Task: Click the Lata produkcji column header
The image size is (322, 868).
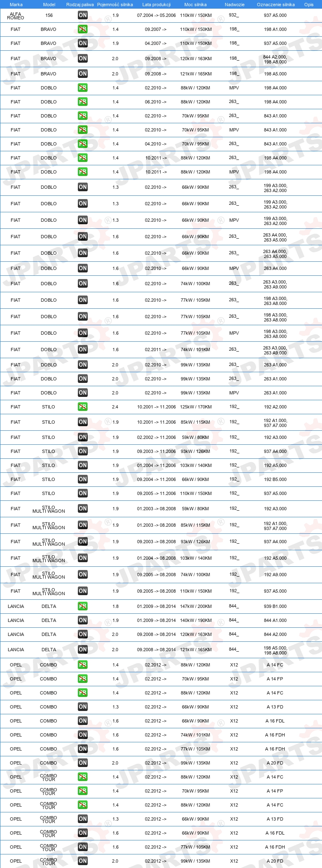Action: [156, 5]
